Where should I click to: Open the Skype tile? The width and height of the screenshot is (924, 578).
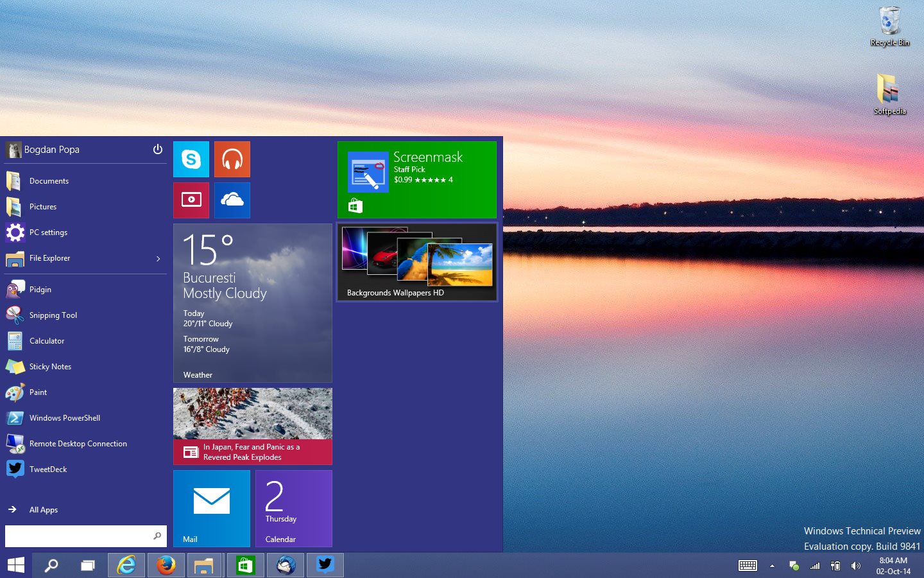point(191,159)
